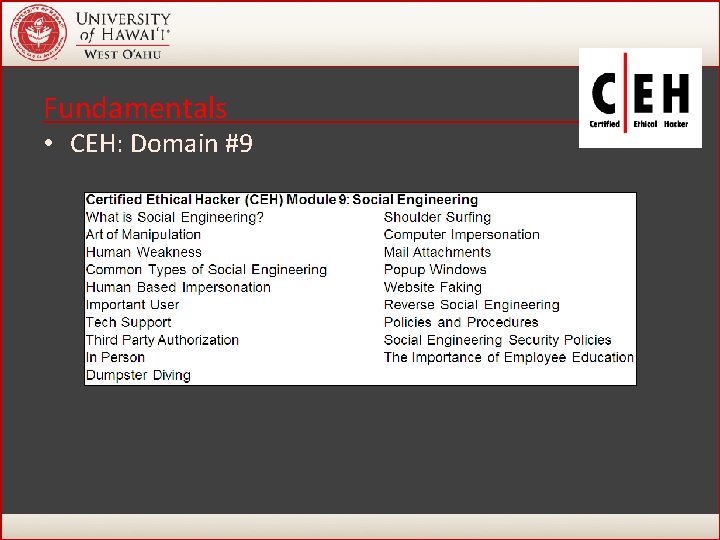This screenshot has width=720, height=540.
Task: Click Human Based Impersonation entry
Action: point(178,287)
